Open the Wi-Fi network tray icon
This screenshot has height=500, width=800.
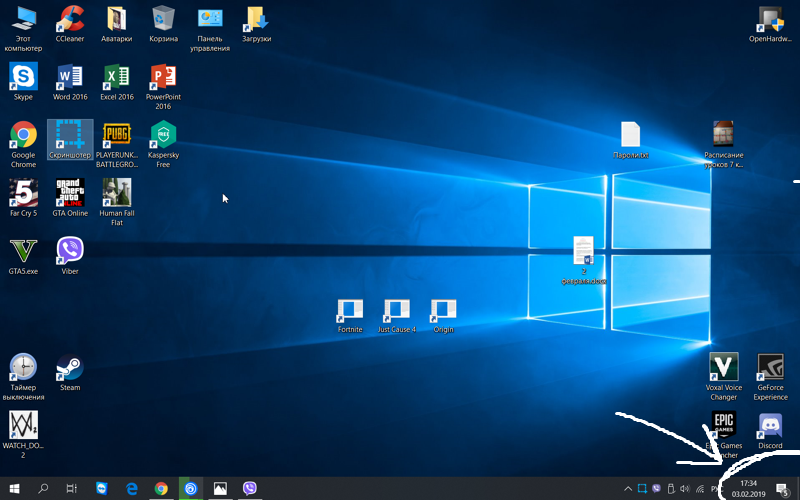[700, 489]
